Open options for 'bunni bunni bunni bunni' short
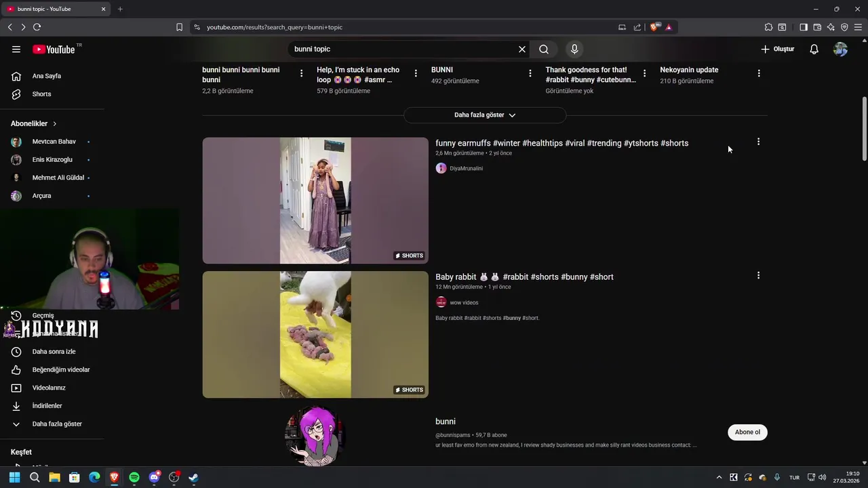This screenshot has width=868, height=488. (302, 73)
